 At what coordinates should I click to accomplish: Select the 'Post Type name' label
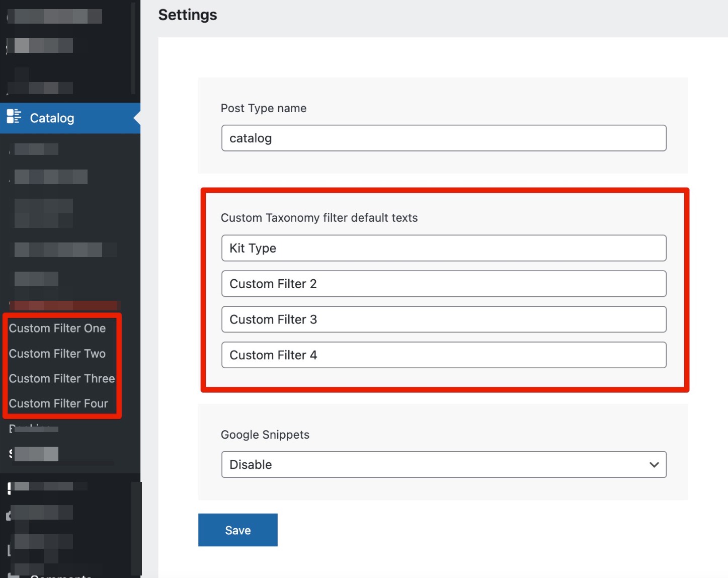(264, 108)
